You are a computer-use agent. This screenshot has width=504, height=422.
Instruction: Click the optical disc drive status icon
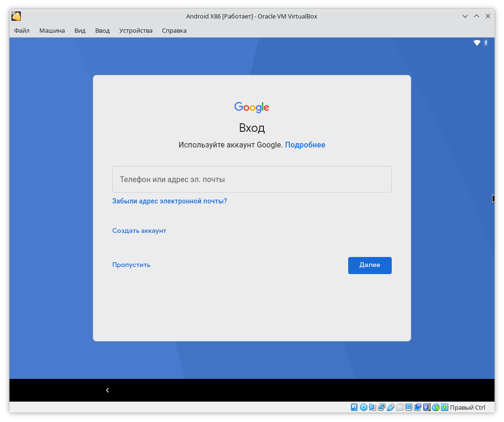pyautogui.click(x=363, y=407)
